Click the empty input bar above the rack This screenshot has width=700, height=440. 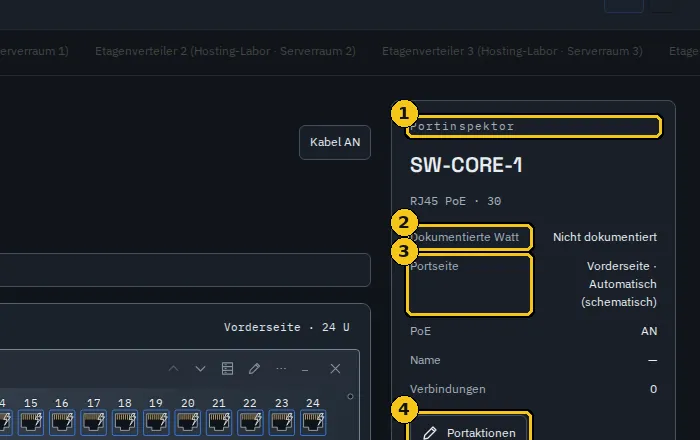(185, 270)
